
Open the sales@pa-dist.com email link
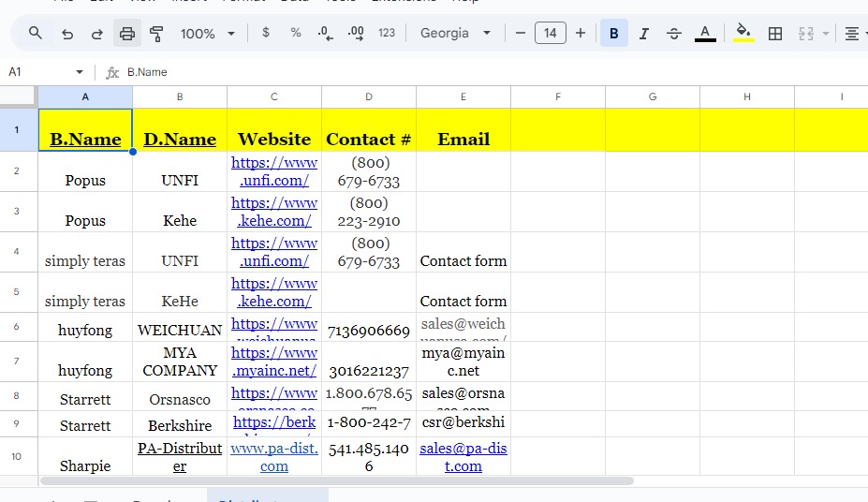pos(463,457)
